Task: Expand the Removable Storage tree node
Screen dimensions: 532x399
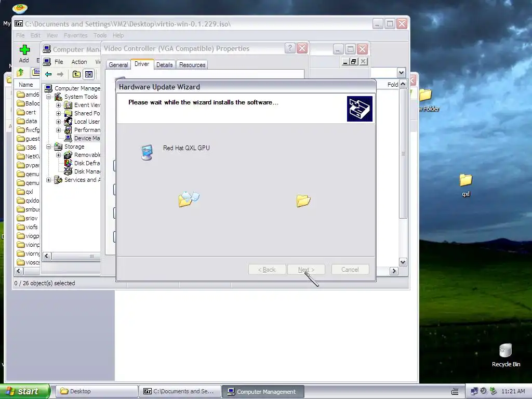Action: click(x=58, y=155)
